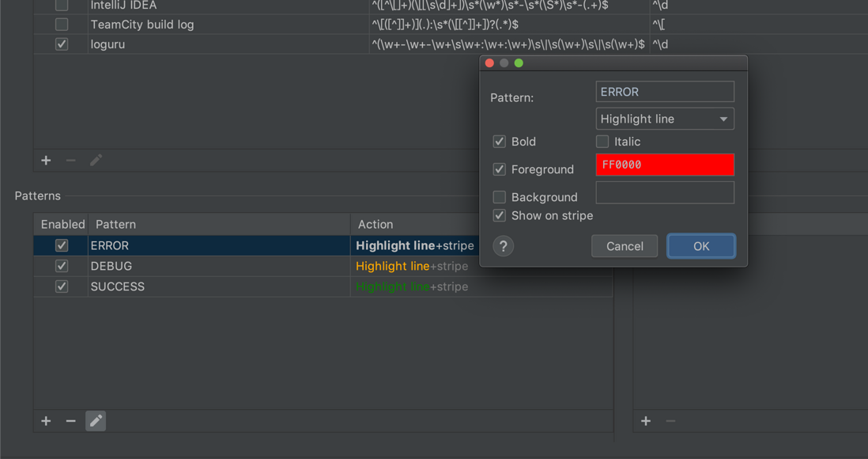Toggle IntelliJ IDEA format checkbox
868x459 pixels.
click(62, 6)
